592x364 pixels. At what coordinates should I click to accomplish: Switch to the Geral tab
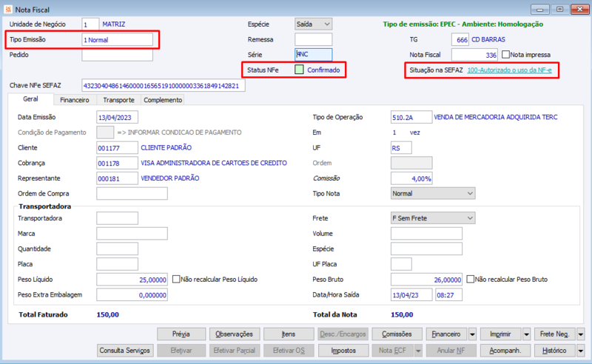click(30, 99)
